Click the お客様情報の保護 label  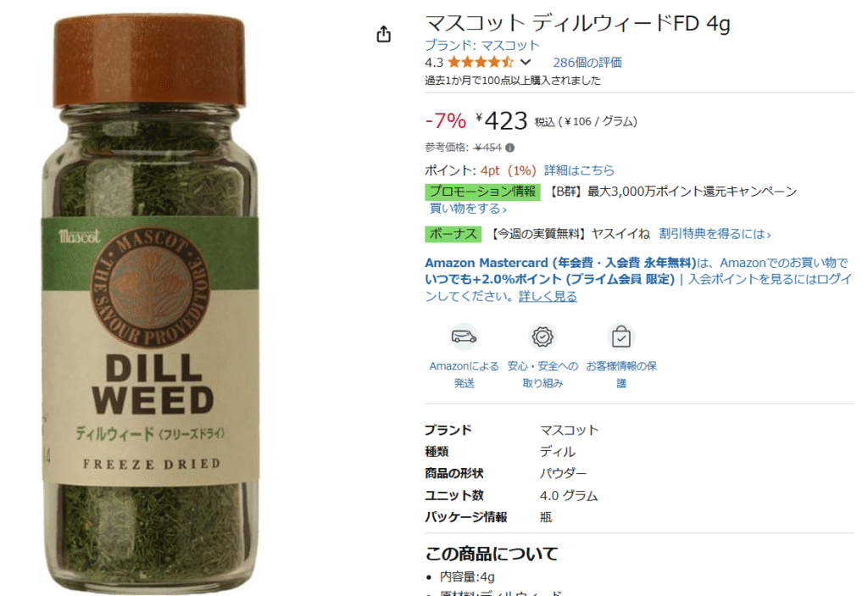(x=621, y=375)
